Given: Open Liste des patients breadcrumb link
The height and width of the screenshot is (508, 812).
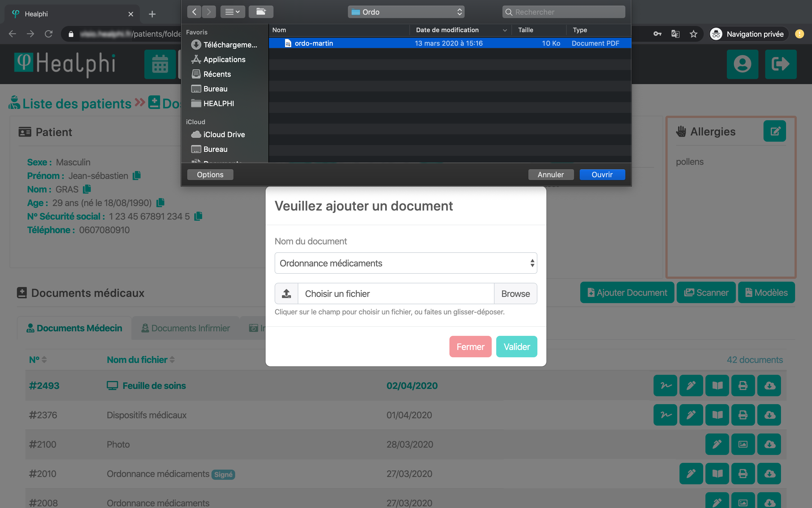Looking at the screenshot, I should (70, 104).
